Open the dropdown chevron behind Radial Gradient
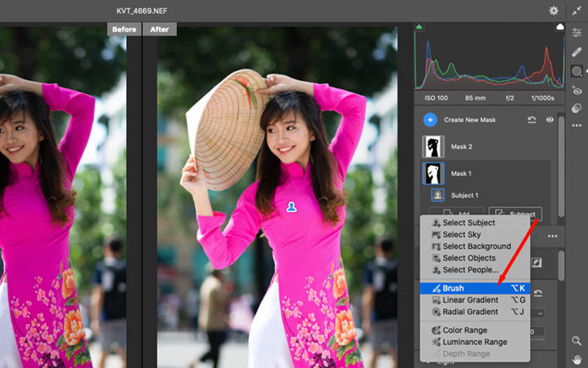 pyautogui.click(x=540, y=313)
